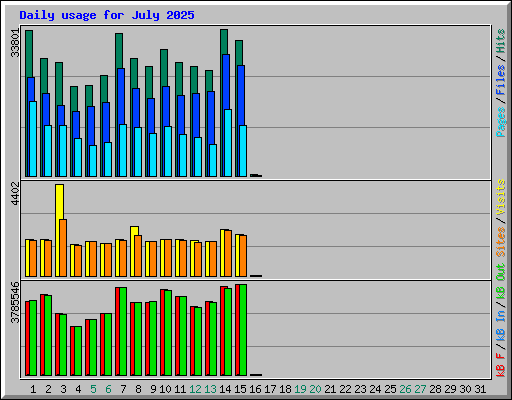The image size is (512, 400).
Task: Click the day 7 axis label
Action: (123, 389)
